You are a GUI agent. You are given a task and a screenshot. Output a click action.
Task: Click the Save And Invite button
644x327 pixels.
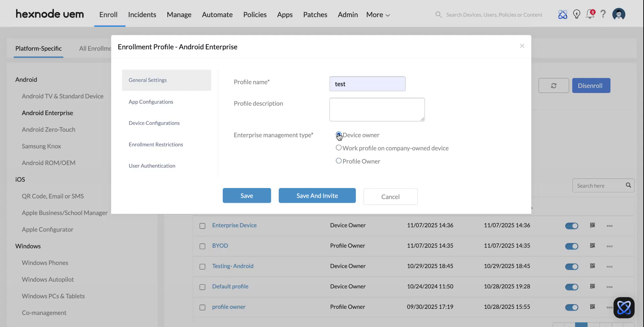coord(317,195)
